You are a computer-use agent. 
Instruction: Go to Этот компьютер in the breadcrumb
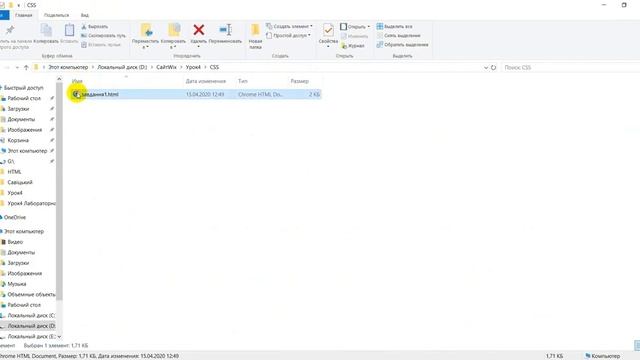tap(68, 67)
